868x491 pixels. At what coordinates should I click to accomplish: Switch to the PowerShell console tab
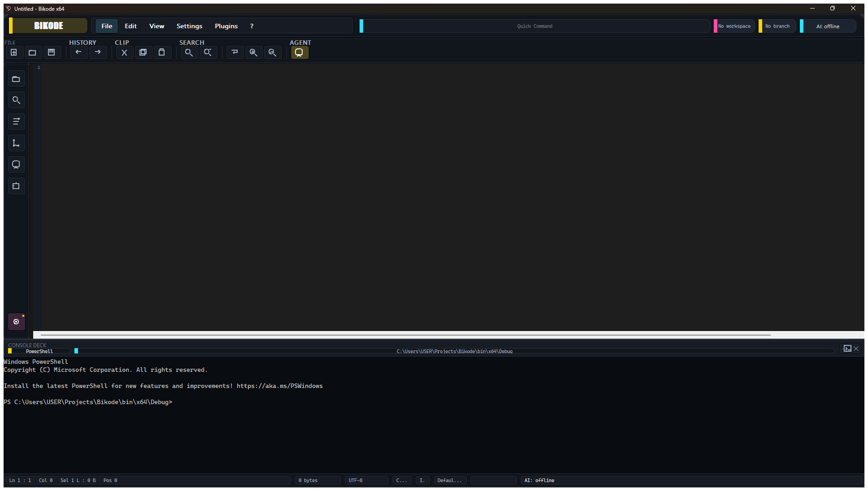point(40,351)
